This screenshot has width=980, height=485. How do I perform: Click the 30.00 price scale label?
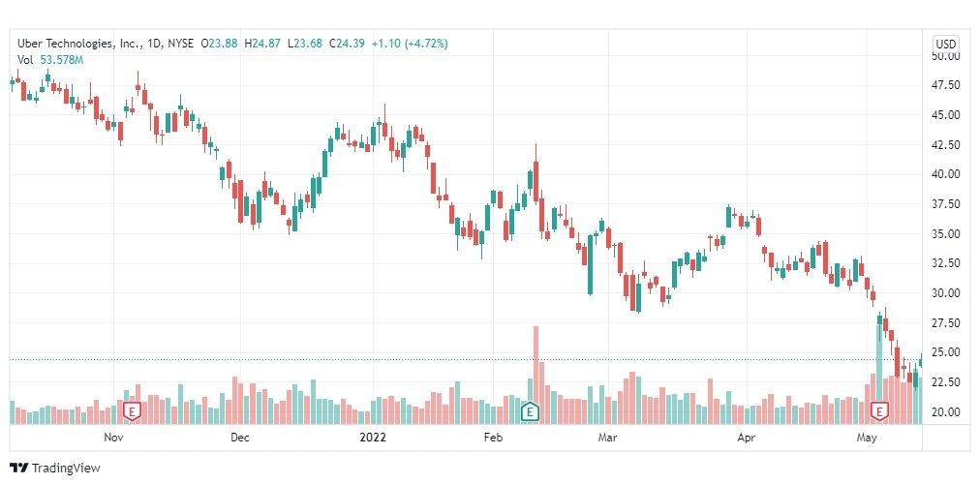click(946, 293)
